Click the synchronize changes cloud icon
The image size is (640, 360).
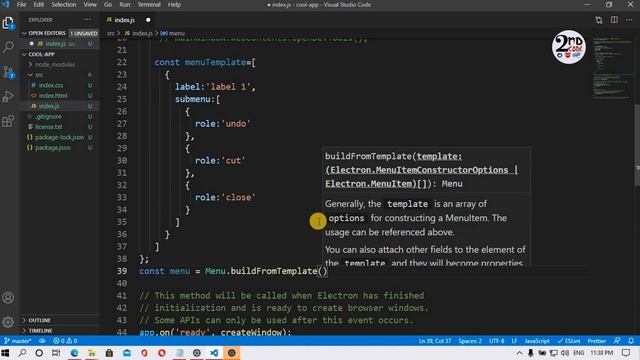tap(42, 341)
